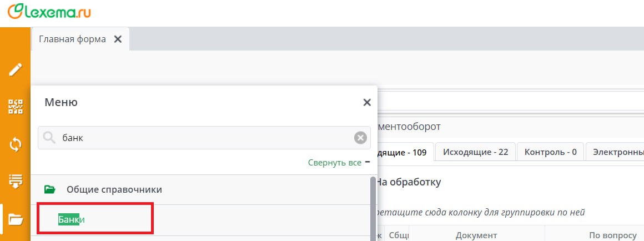Switch to the Контроль - 0 tab
Screen dimensions: 644x241
click(550, 152)
